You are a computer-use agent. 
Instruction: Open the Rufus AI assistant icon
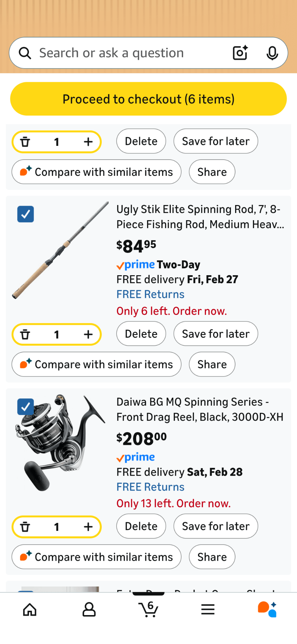point(267,609)
